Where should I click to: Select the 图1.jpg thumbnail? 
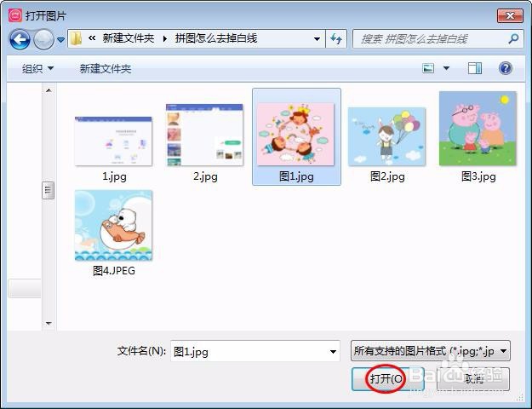[x=295, y=134]
